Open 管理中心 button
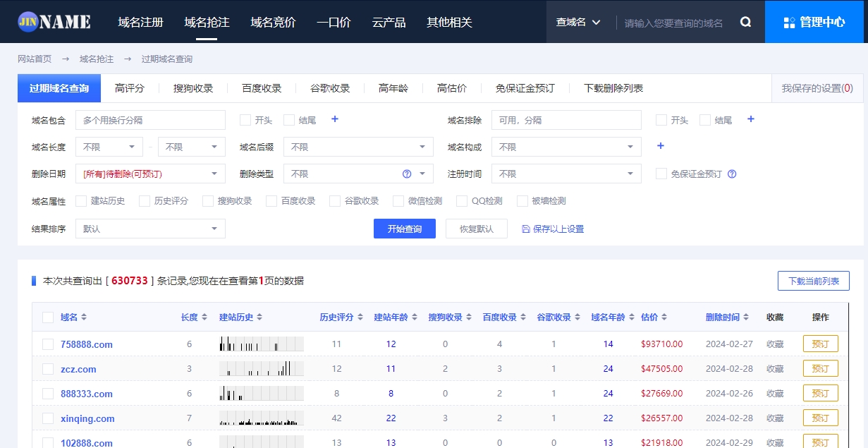 [x=814, y=22]
